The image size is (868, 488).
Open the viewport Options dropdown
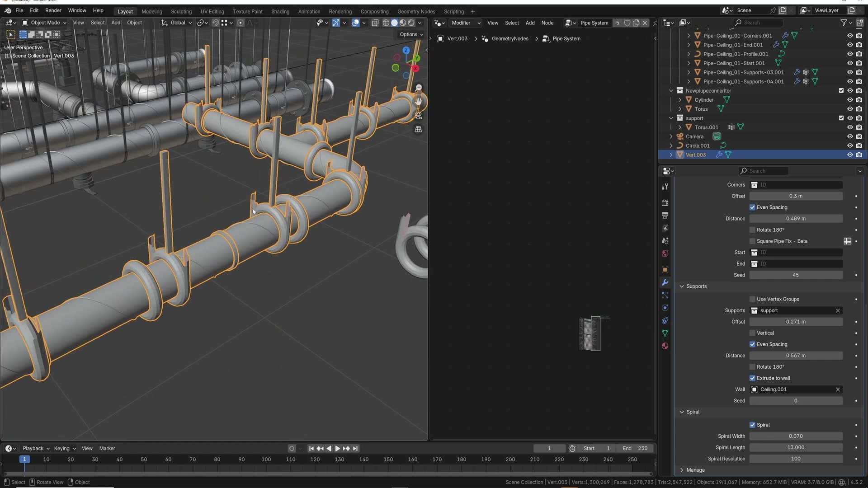[x=411, y=34]
